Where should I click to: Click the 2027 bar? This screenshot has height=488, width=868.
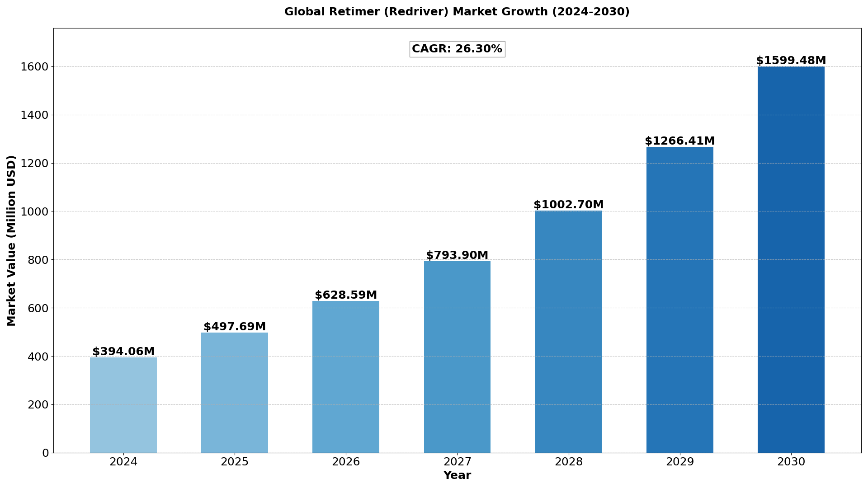(457, 357)
